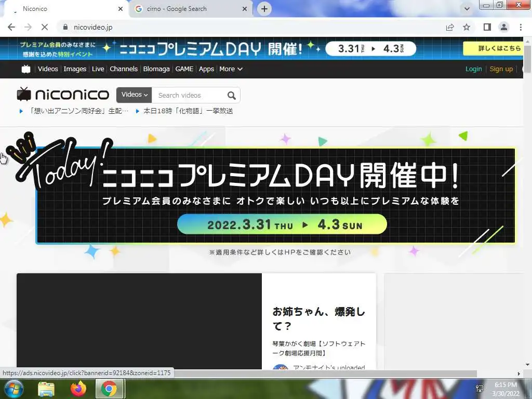Open File Explorer from the taskbar
This screenshot has height=399, width=532.
(x=46, y=389)
